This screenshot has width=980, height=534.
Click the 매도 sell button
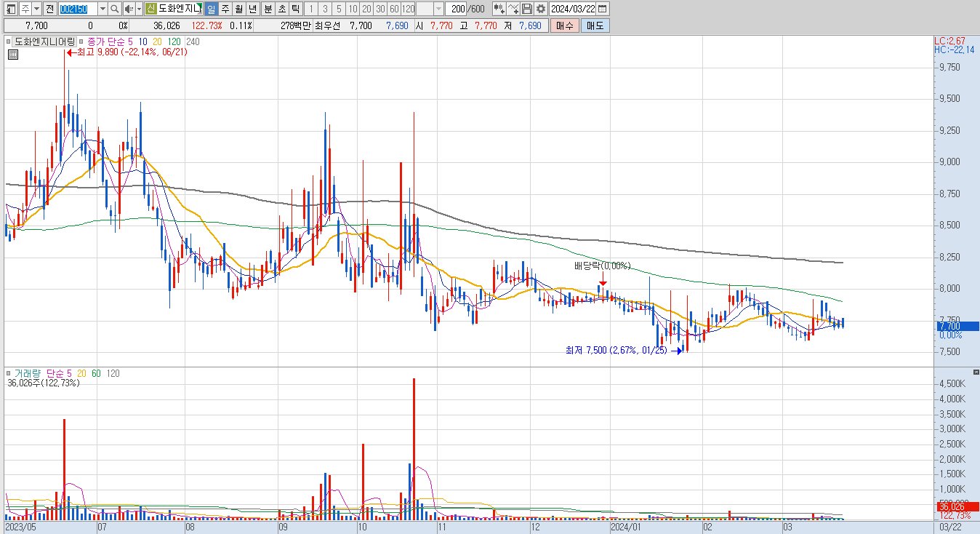[595, 25]
